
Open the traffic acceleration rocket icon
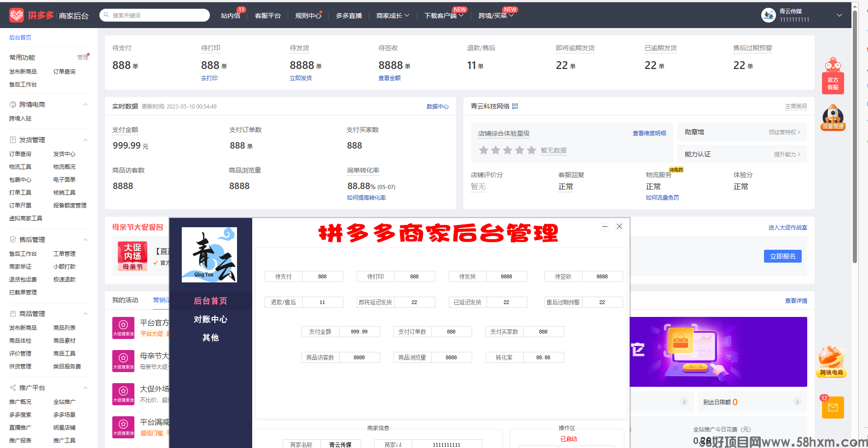(833, 117)
